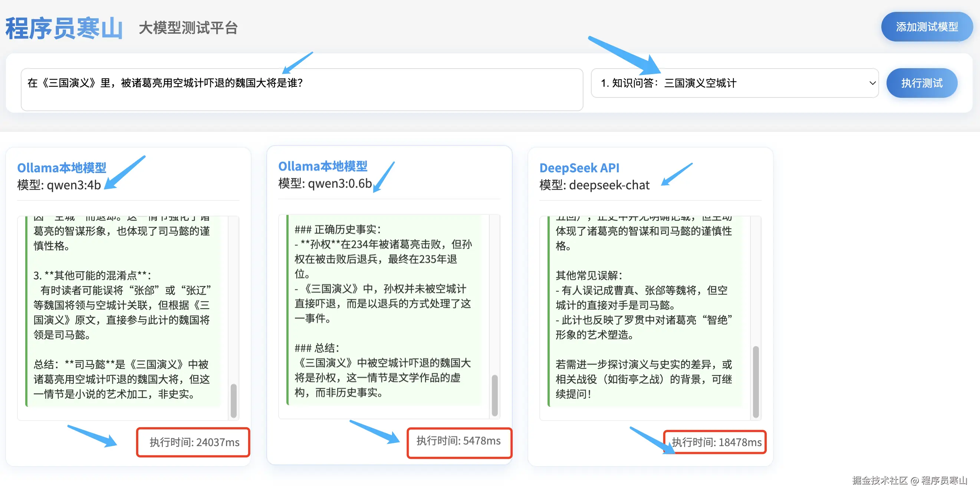
Task: Click the 24037ms execution time label
Action: click(194, 442)
